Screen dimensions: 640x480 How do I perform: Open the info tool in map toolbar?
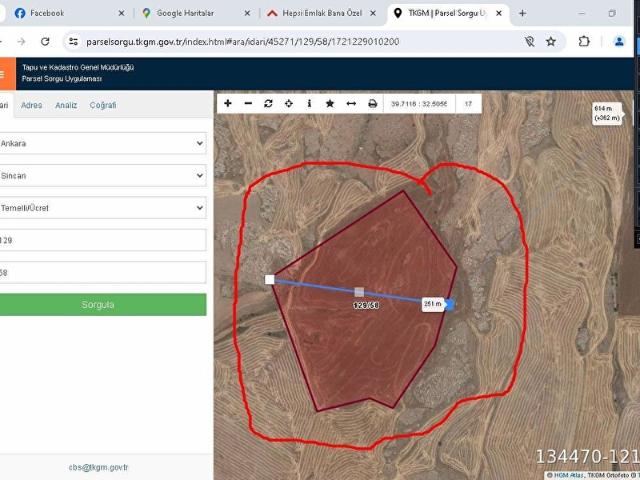(309, 103)
